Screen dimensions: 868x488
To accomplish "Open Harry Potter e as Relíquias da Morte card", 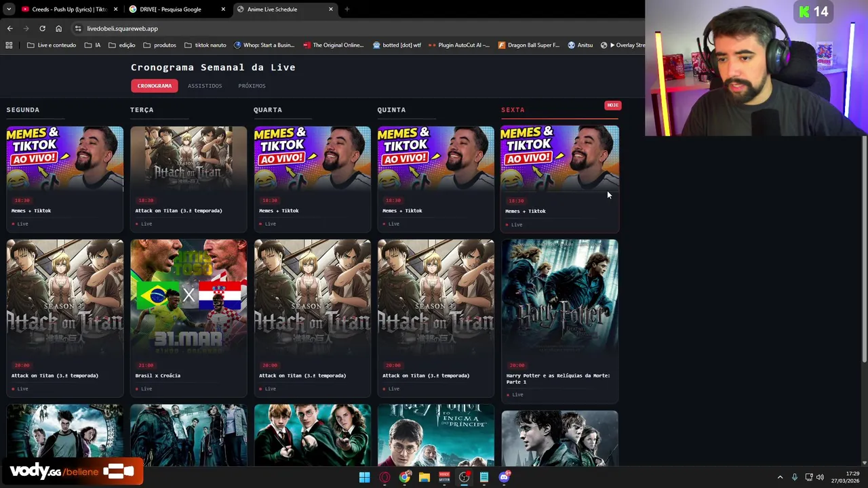I will pos(559,321).
